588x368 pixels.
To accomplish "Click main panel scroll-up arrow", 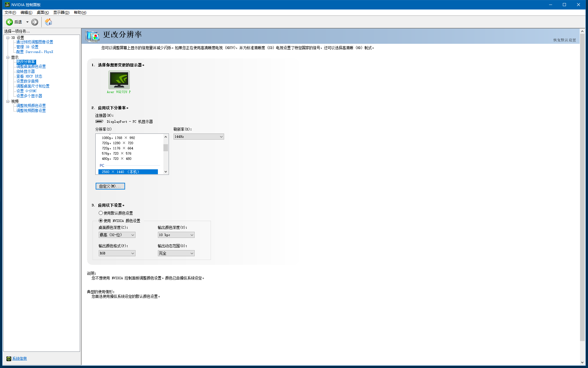I will 582,31.
